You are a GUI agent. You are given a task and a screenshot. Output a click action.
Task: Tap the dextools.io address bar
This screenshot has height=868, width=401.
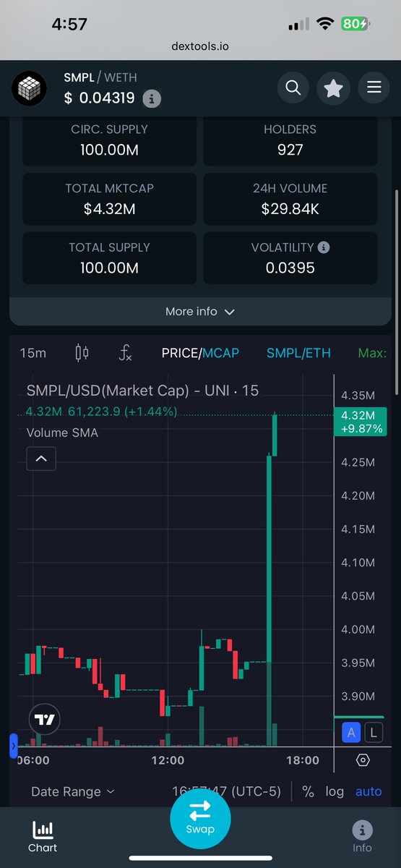(x=200, y=46)
